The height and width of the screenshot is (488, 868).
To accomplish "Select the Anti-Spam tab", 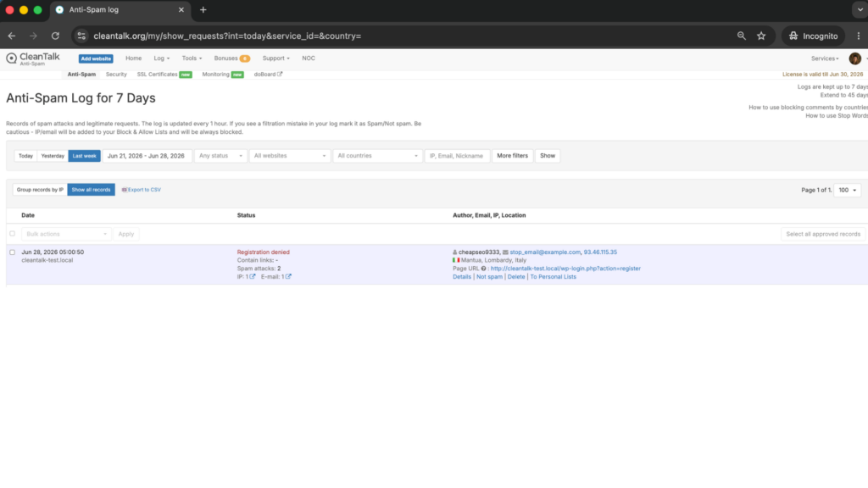I will point(81,75).
